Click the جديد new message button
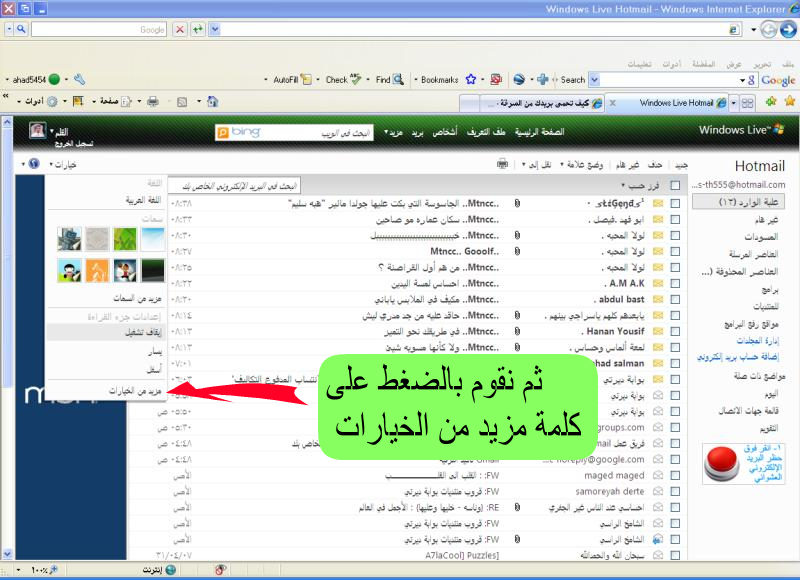The image size is (800, 580). 681,165
